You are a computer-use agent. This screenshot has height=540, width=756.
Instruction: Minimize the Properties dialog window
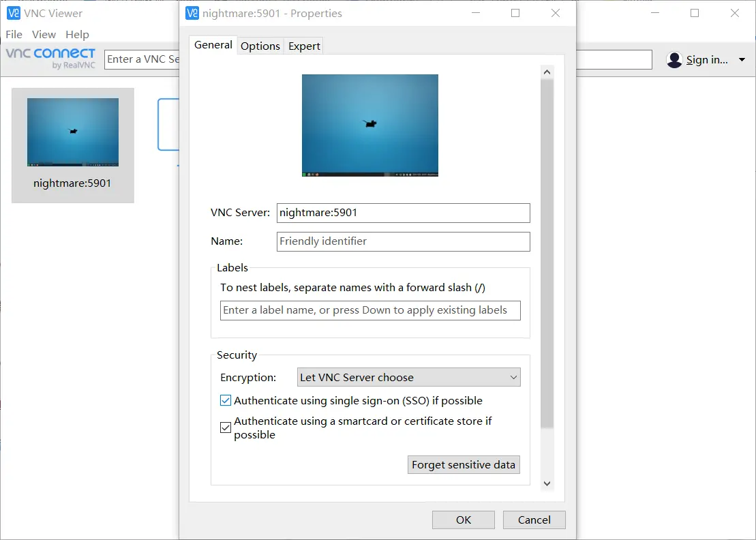[476, 13]
